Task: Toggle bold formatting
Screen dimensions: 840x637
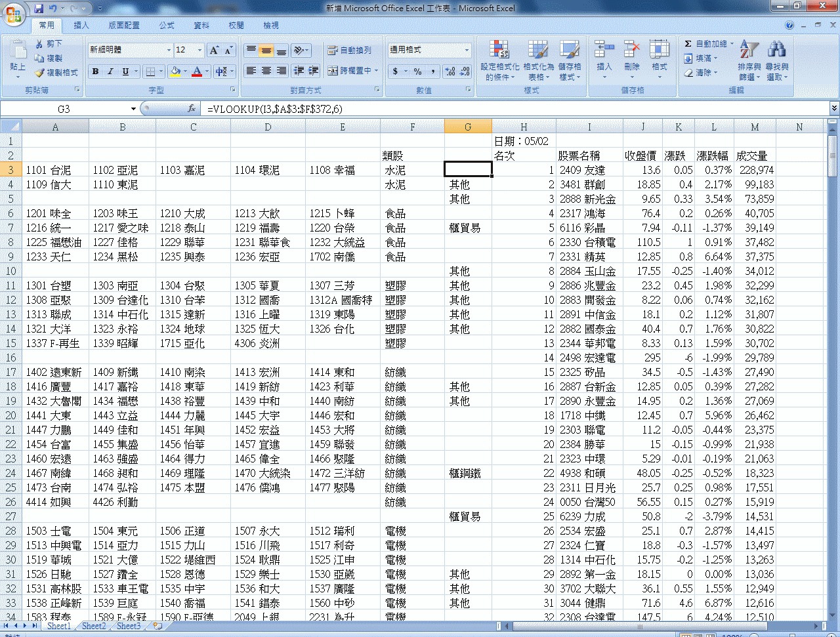Action: click(x=96, y=72)
